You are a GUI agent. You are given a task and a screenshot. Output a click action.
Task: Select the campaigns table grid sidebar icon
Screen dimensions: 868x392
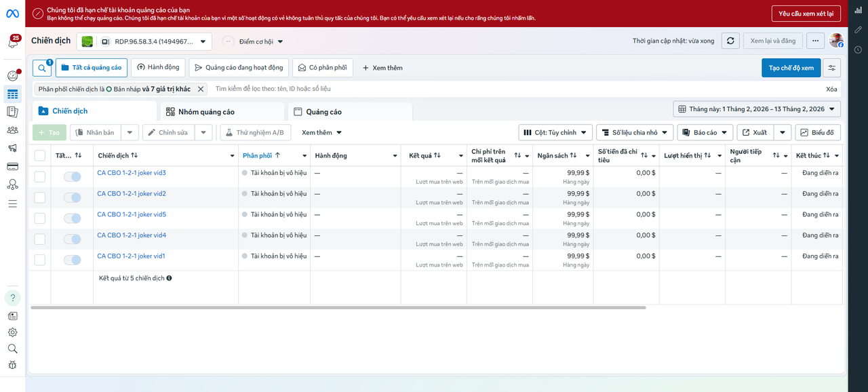coord(12,94)
